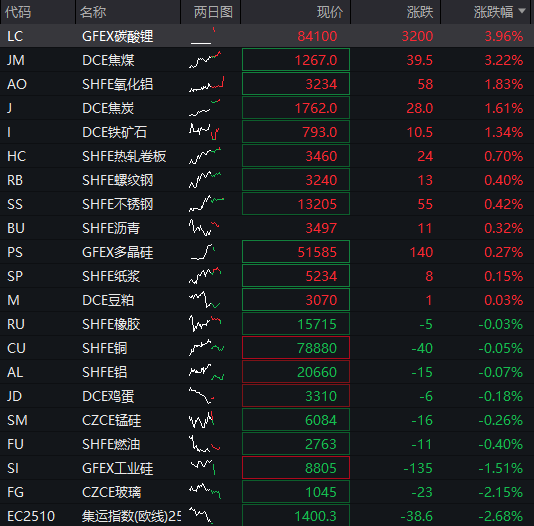Viewport: 534px width, 526px height.
Task: Click the price cell 1267.0
Action: pyautogui.click(x=296, y=60)
